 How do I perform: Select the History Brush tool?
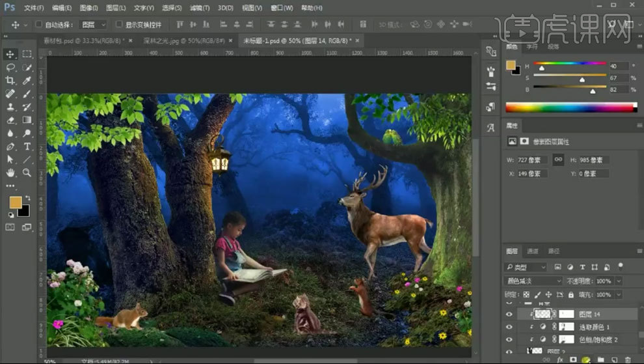click(x=27, y=107)
